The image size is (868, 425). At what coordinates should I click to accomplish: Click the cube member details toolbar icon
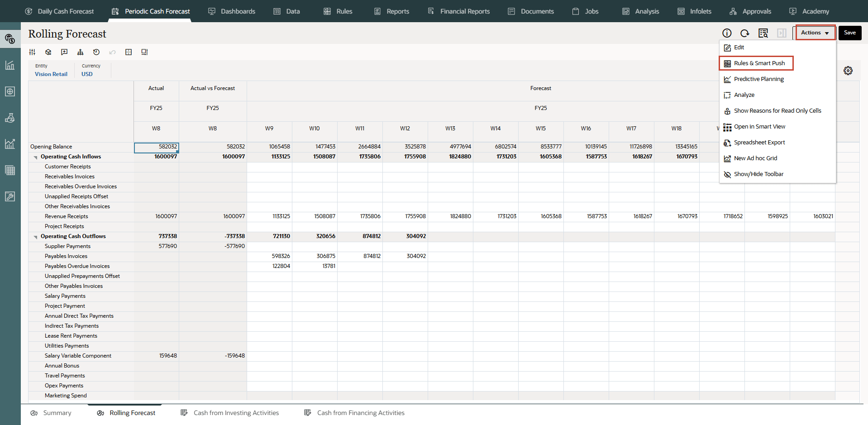click(x=48, y=52)
